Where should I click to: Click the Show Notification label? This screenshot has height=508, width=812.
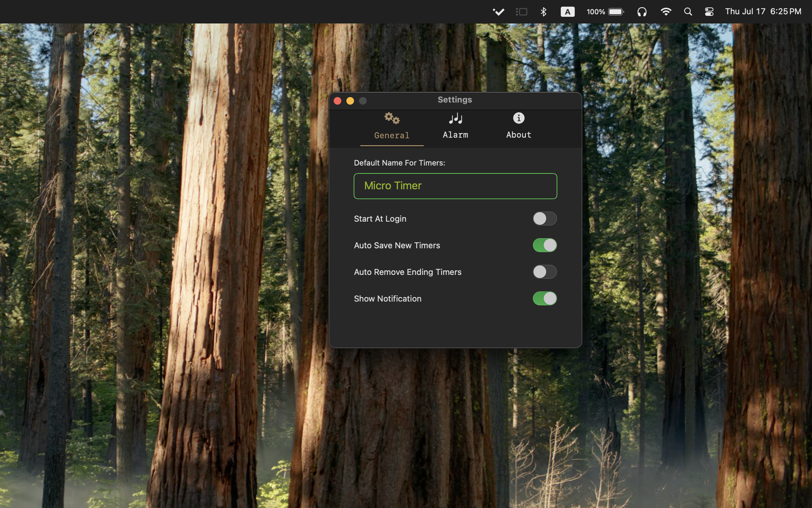tap(387, 298)
